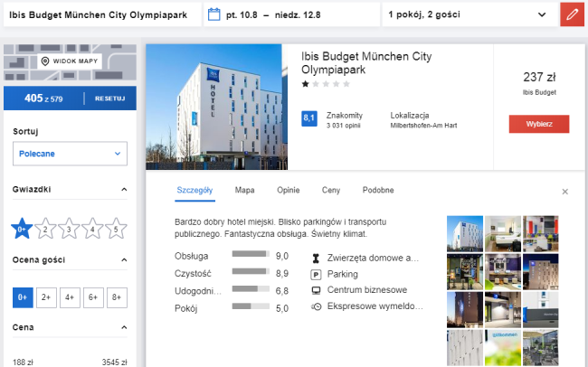Click the date range field pt. 10.8
Screen dimensions: 588x367
[292, 14]
